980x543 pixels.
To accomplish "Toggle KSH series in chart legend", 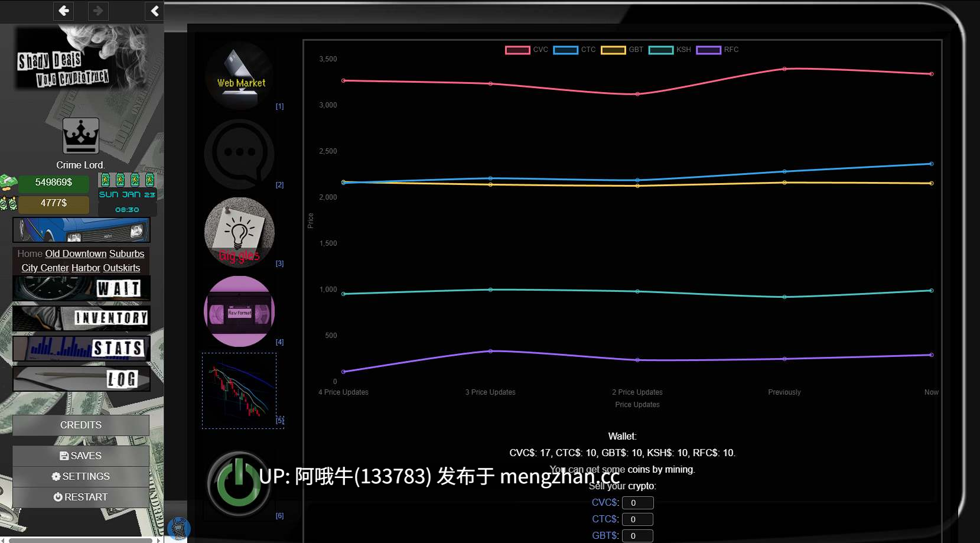I will coord(670,50).
